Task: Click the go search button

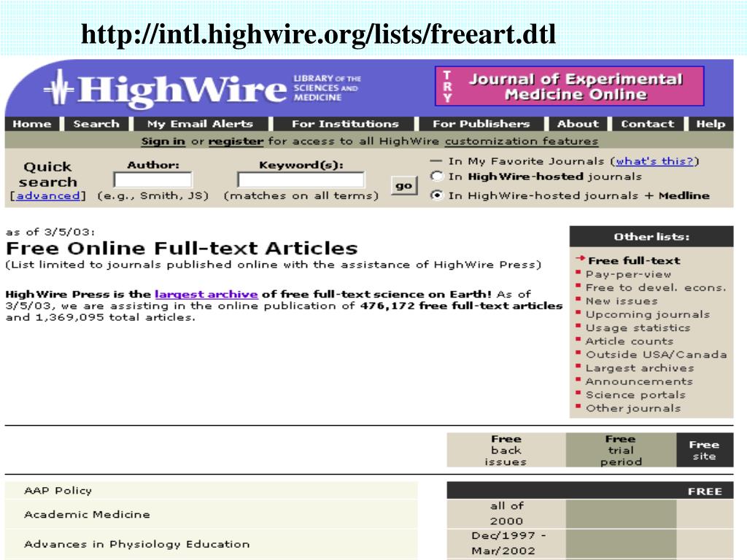Action: click(403, 186)
